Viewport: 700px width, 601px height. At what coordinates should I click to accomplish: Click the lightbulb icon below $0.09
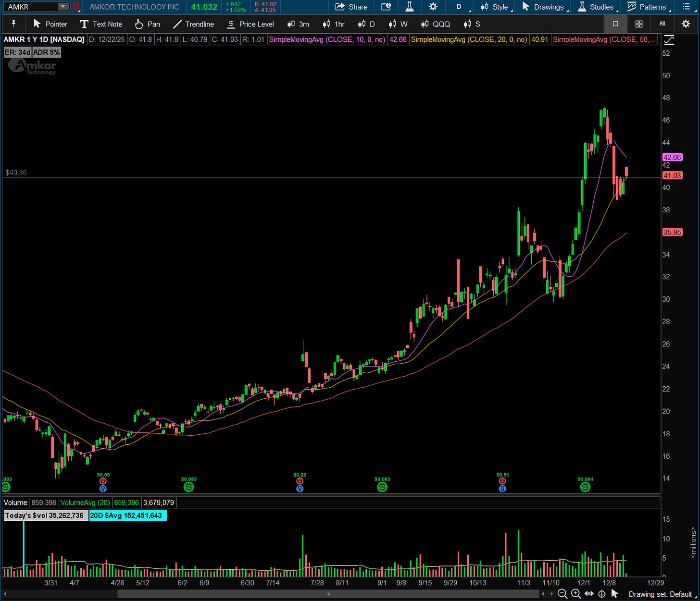(103, 489)
